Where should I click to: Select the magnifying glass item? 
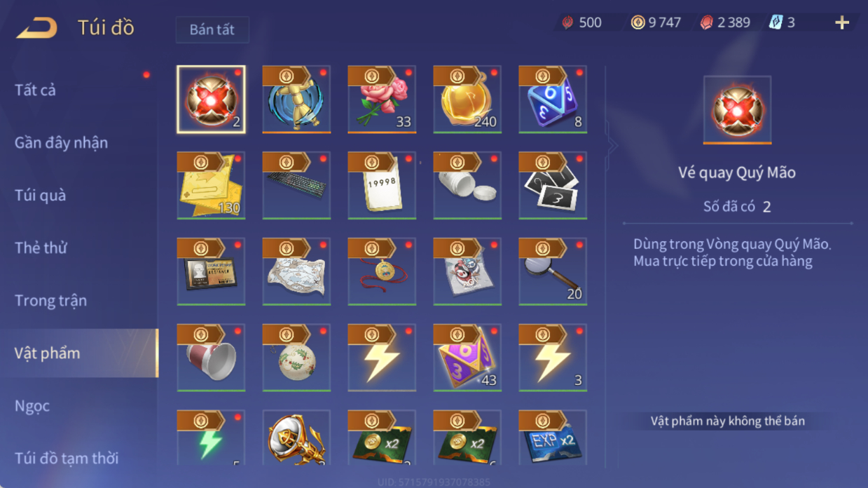(x=553, y=271)
